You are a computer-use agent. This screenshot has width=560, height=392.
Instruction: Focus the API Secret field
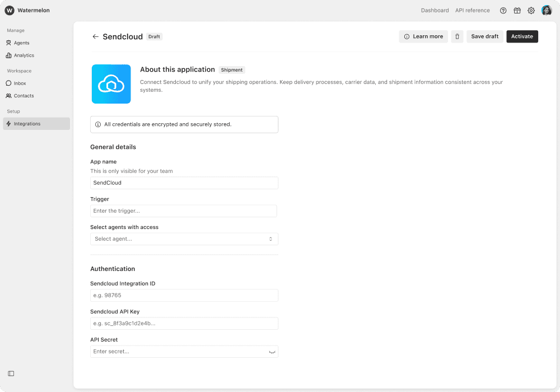(184, 352)
